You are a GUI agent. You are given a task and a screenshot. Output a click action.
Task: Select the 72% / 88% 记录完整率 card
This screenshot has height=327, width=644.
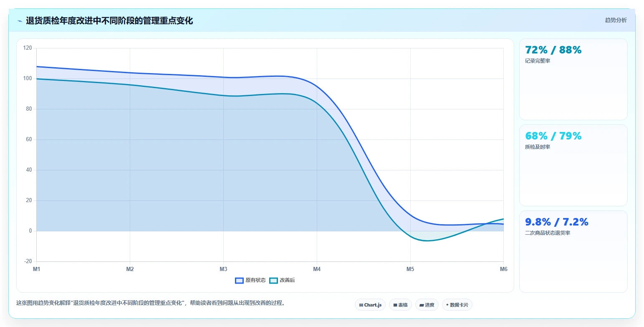(573, 79)
